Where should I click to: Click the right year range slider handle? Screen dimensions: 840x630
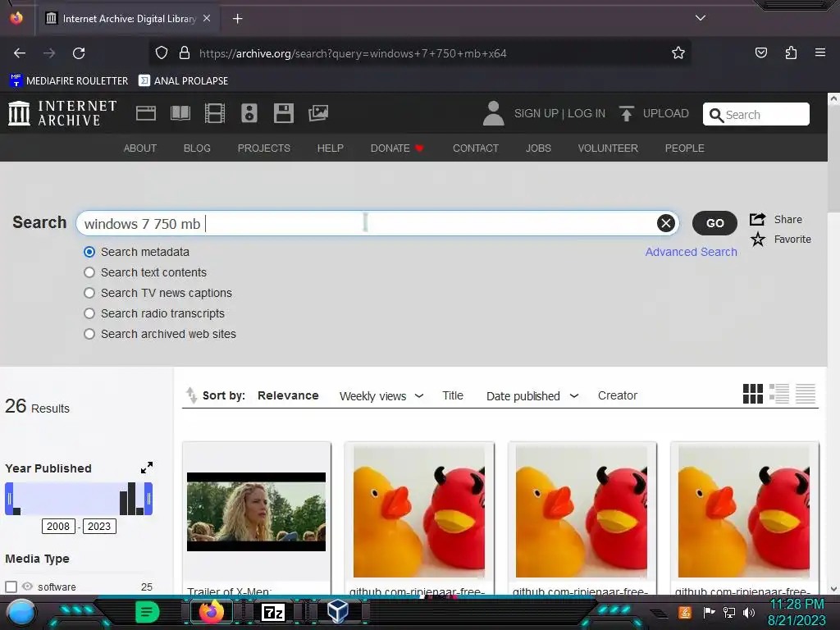tap(148, 499)
